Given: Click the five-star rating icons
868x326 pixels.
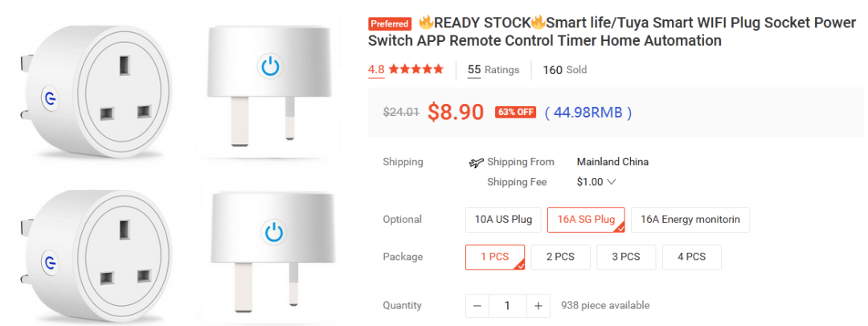Looking at the screenshot, I should (416, 70).
